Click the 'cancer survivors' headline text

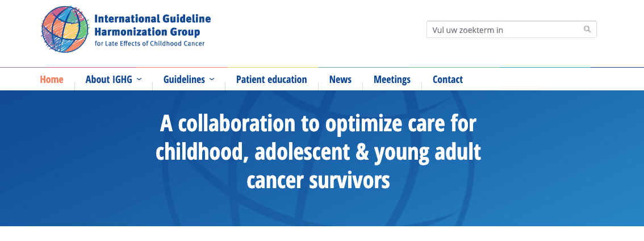pos(318,181)
